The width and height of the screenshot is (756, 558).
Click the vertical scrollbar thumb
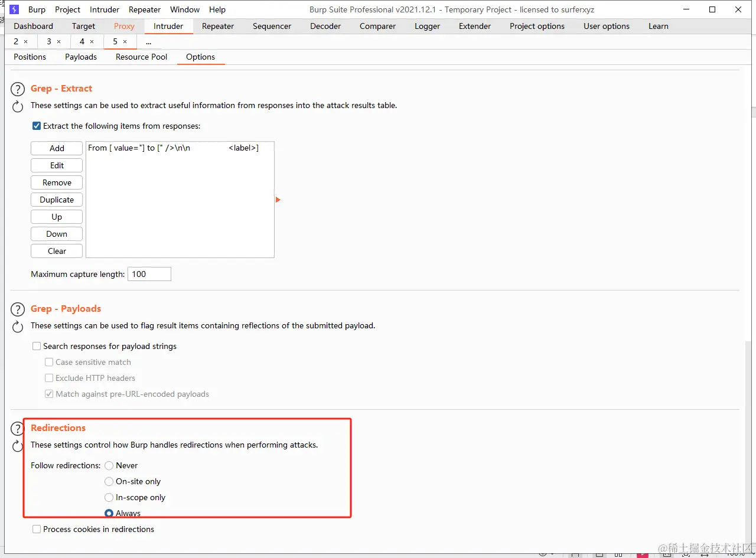pos(747,443)
